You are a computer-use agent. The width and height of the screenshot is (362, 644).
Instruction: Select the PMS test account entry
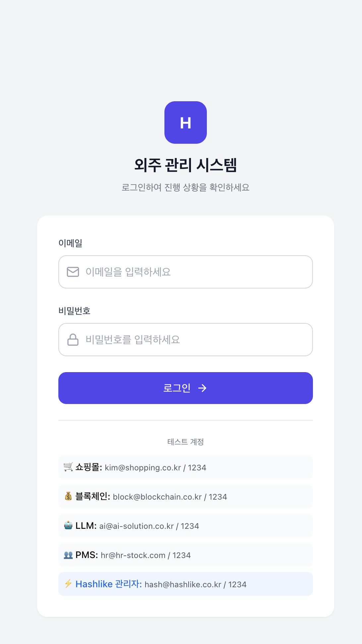(185, 554)
